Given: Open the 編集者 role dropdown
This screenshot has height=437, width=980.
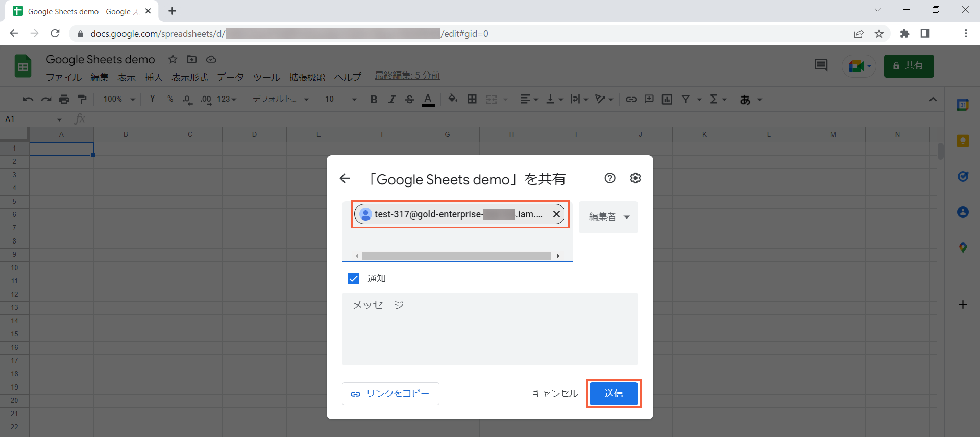Looking at the screenshot, I should point(608,217).
